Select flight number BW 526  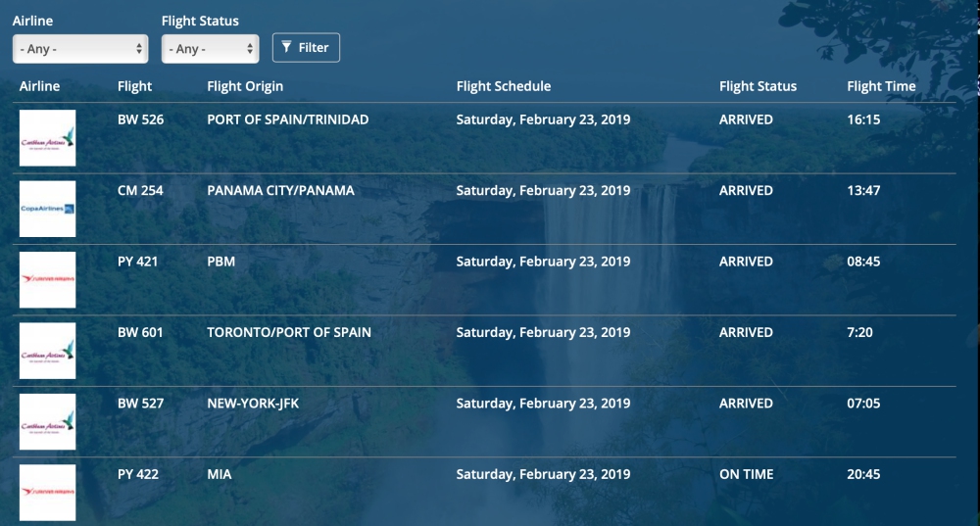[140, 120]
